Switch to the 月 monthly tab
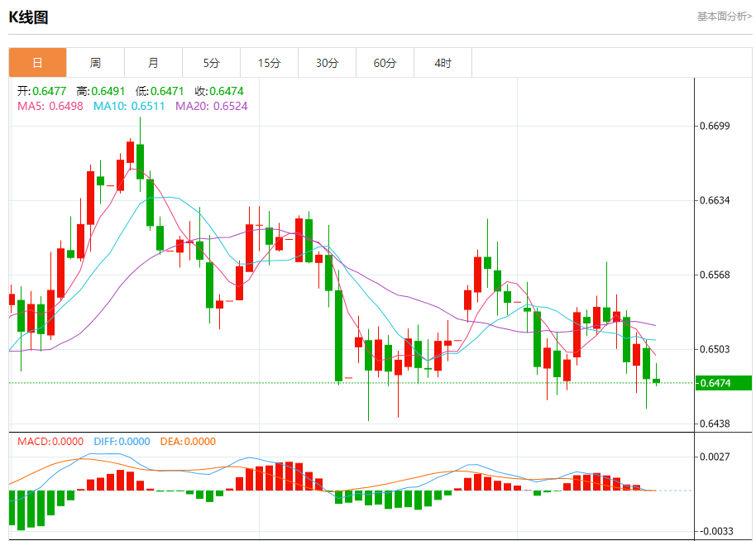Screen dimensions: 756x541 pos(153,63)
